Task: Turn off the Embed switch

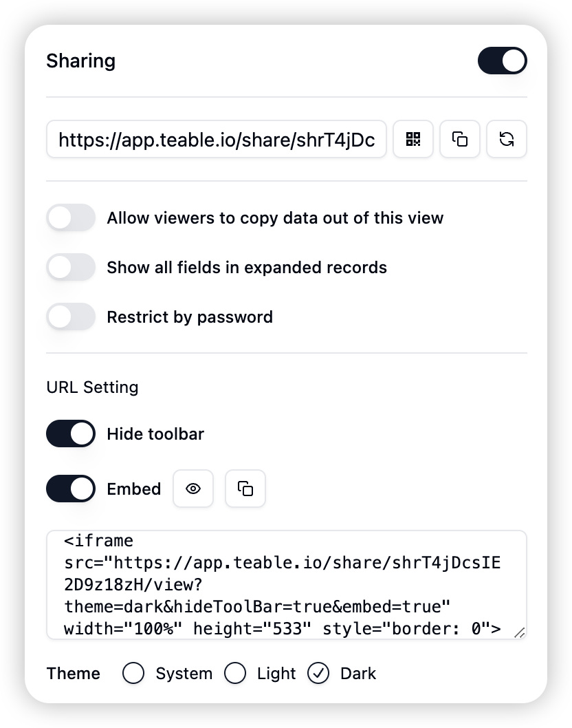Action: coord(71,489)
